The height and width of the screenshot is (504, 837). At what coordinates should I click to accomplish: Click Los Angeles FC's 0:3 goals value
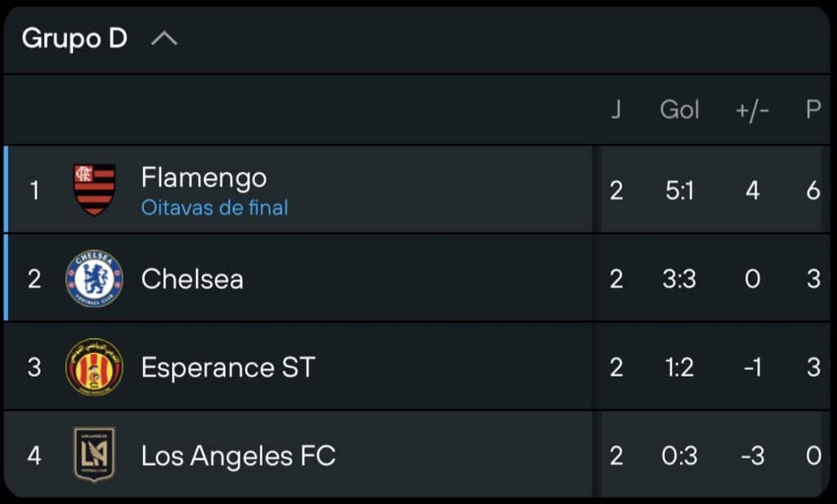[x=679, y=456]
